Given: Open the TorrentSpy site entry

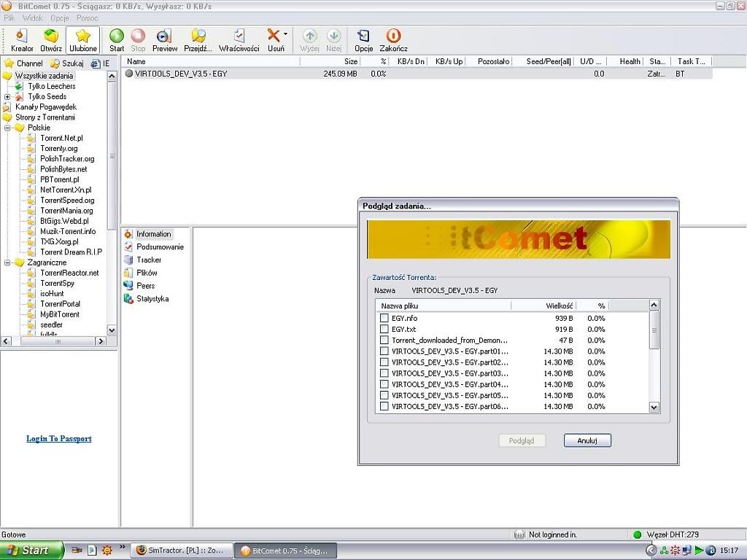Looking at the screenshot, I should 57,284.
